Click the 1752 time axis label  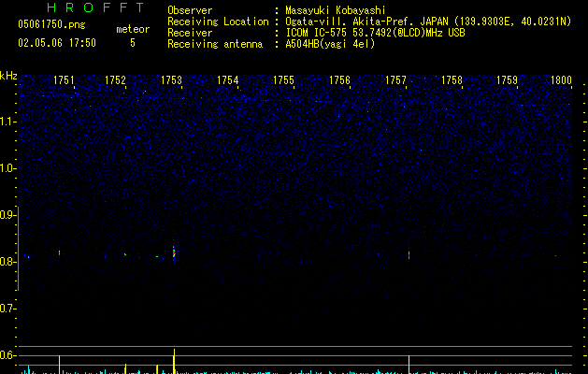click(115, 80)
